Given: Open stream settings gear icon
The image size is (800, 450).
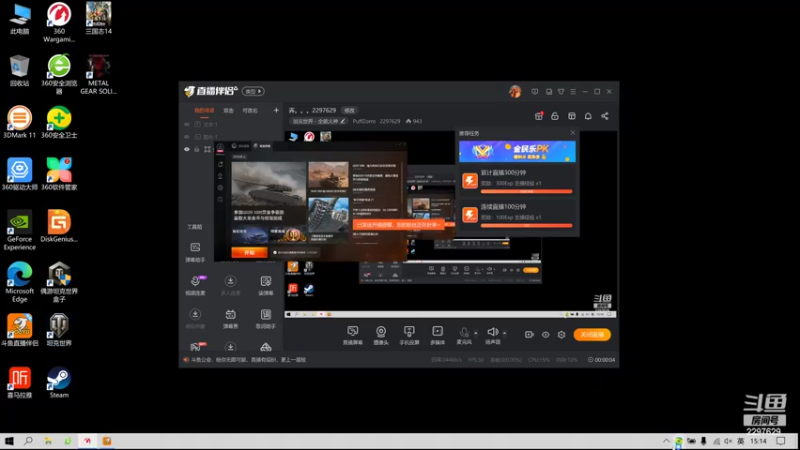Looking at the screenshot, I should [561, 335].
